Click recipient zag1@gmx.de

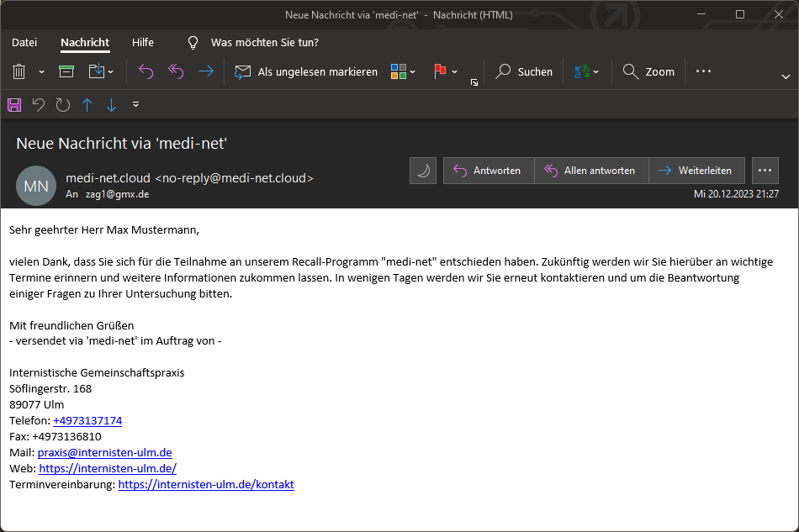(117, 194)
